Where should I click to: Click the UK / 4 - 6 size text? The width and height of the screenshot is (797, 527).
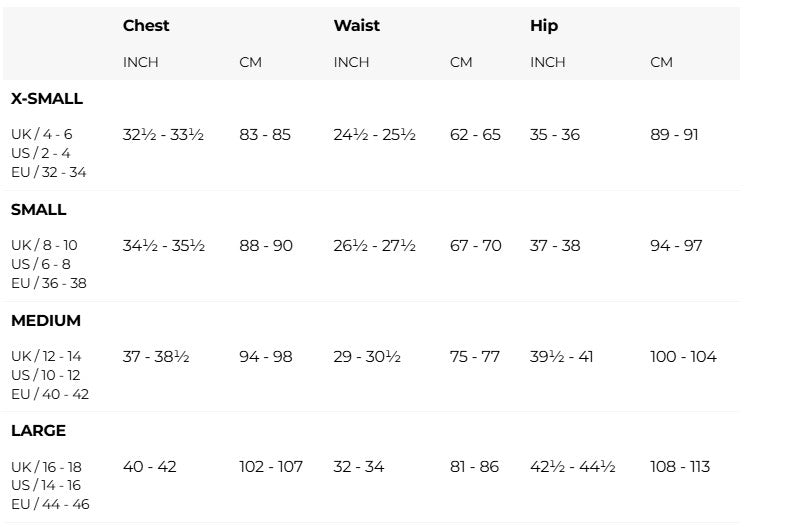[42, 134]
